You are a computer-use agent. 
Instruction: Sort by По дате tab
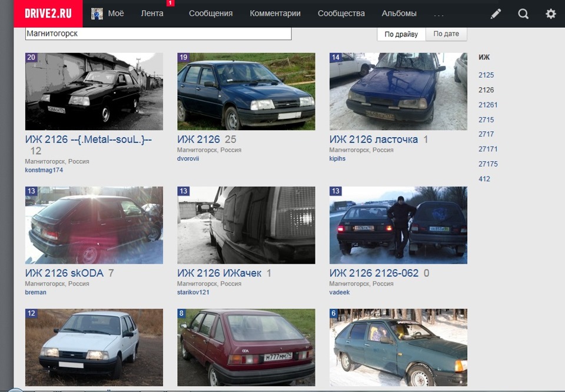446,34
